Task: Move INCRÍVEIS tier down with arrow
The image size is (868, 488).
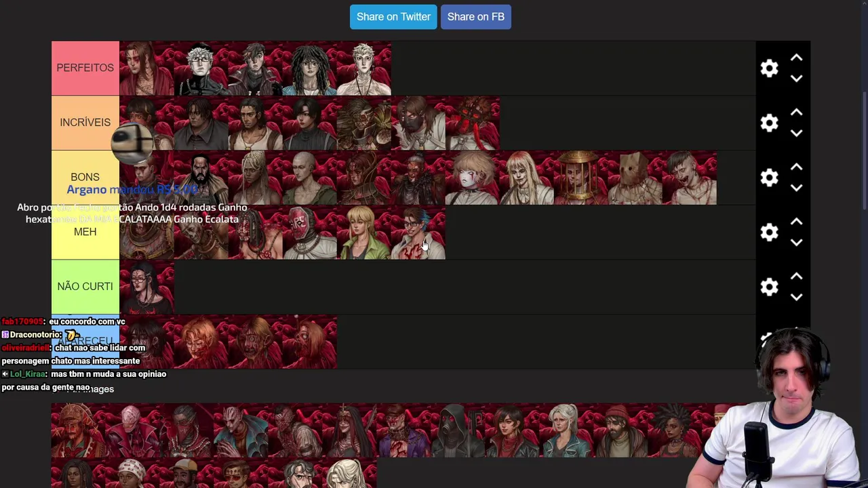Action: click(796, 134)
